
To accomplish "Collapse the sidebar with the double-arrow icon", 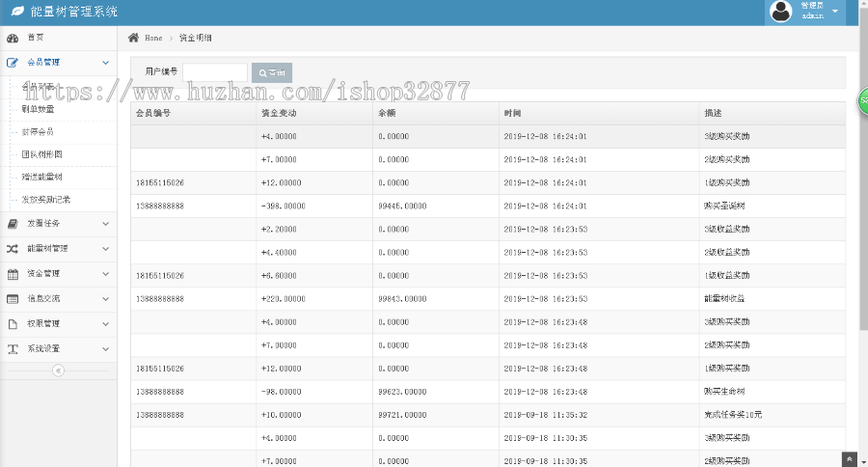I will pyautogui.click(x=58, y=371).
